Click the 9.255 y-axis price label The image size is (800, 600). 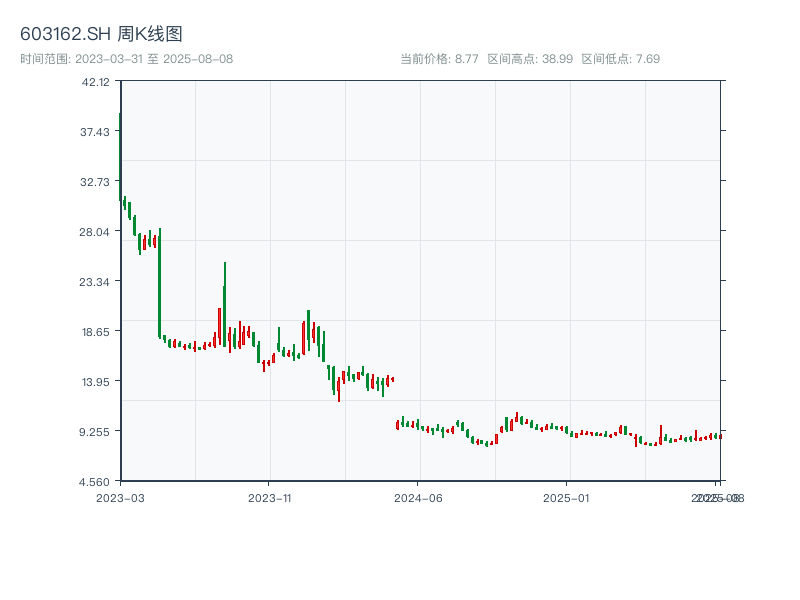click(x=96, y=432)
